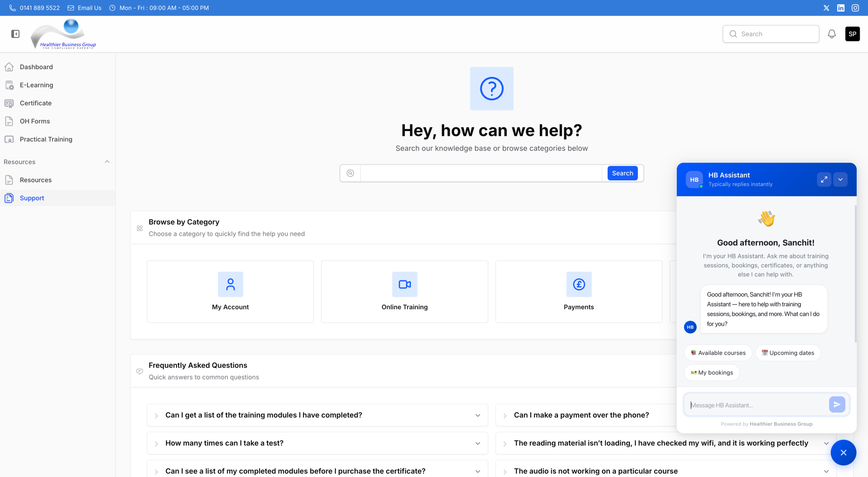The width and height of the screenshot is (868, 477).
Task: Minimize the HB Assistant chat with the chevron
Action: pyautogui.click(x=840, y=180)
